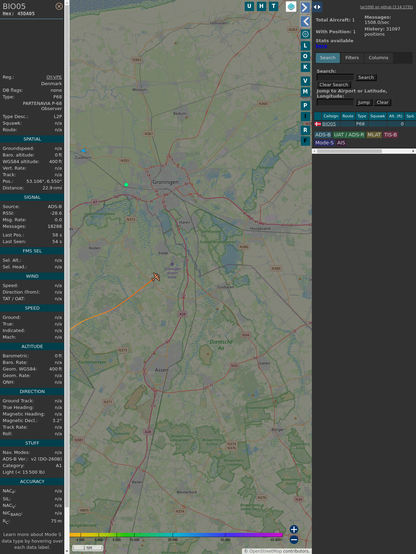Collapse sidebar with left chevron arrow
416x554 pixels.
coord(305,21)
